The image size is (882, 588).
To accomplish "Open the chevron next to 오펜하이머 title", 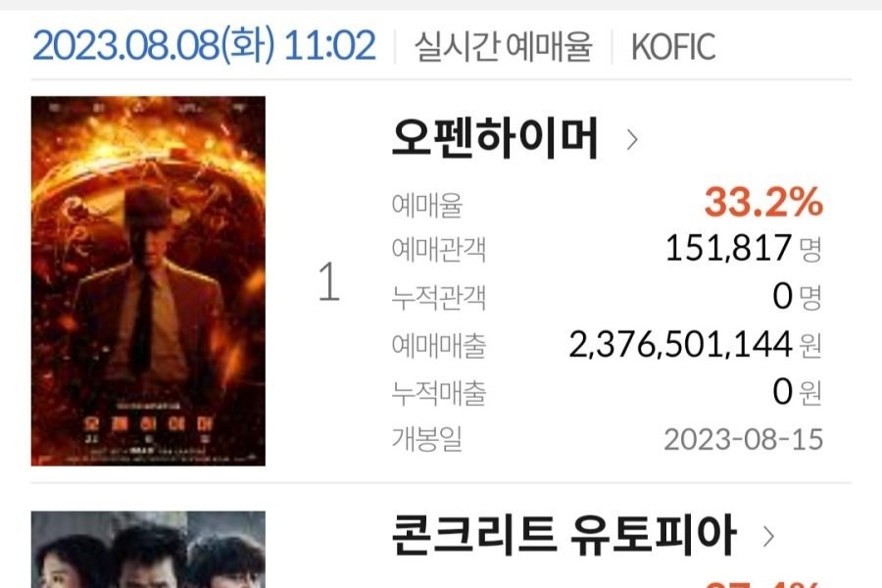I will pyautogui.click(x=632, y=139).
